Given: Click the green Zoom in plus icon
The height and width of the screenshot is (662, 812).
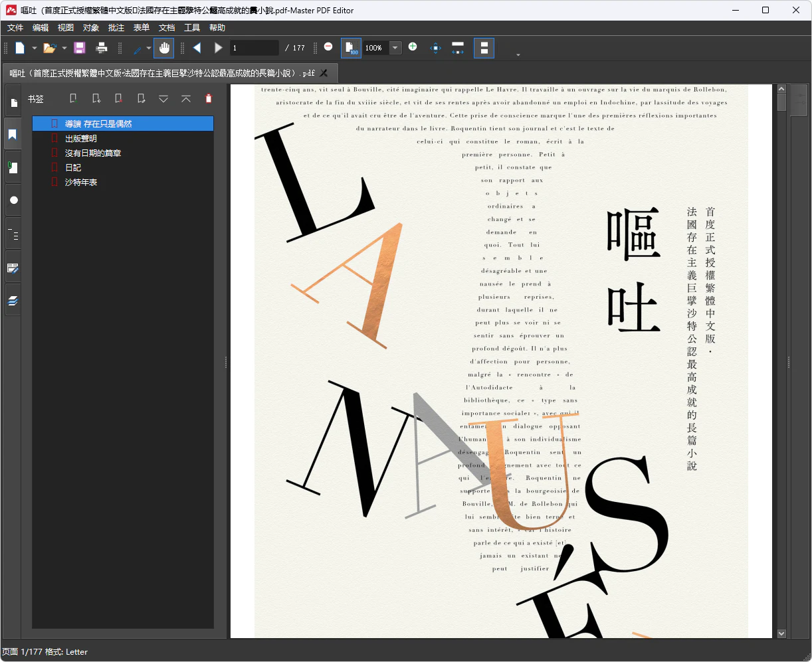Looking at the screenshot, I should [413, 47].
